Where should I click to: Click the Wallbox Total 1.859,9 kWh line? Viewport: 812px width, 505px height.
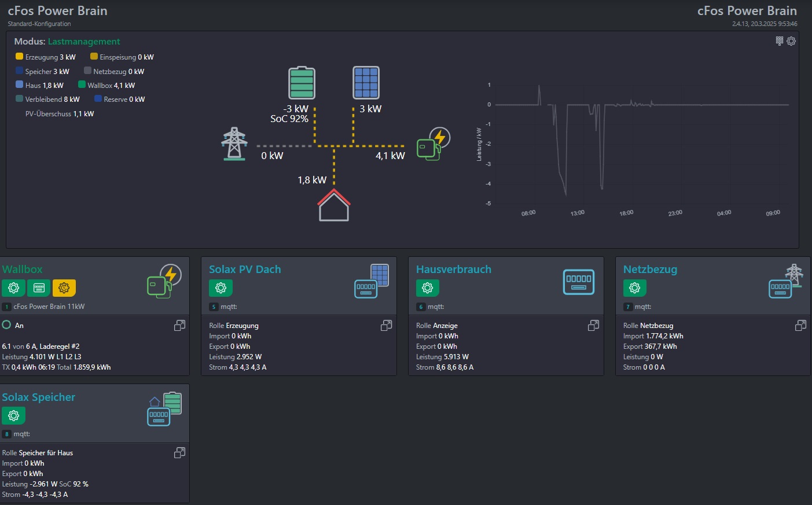tap(83, 367)
